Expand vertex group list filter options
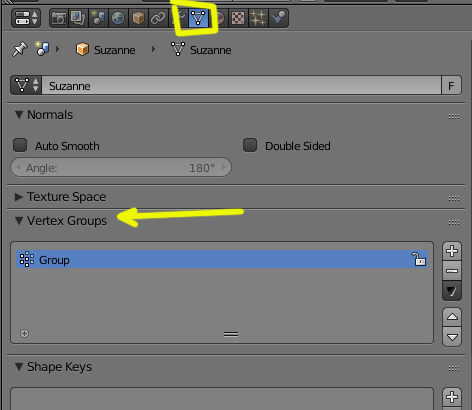Screen dimensions: 472x410 pos(24,333)
